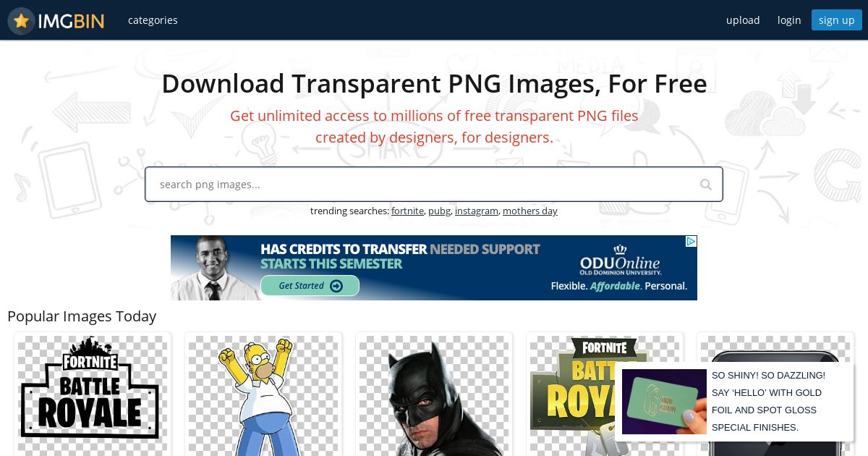The width and height of the screenshot is (868, 456).
Task: Select the fortnite trending search
Action: pos(407,211)
